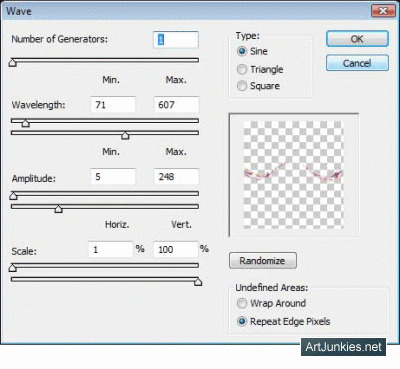The image size is (400, 369).
Task: Close the Wave dialog window
Action: [x=383, y=11]
